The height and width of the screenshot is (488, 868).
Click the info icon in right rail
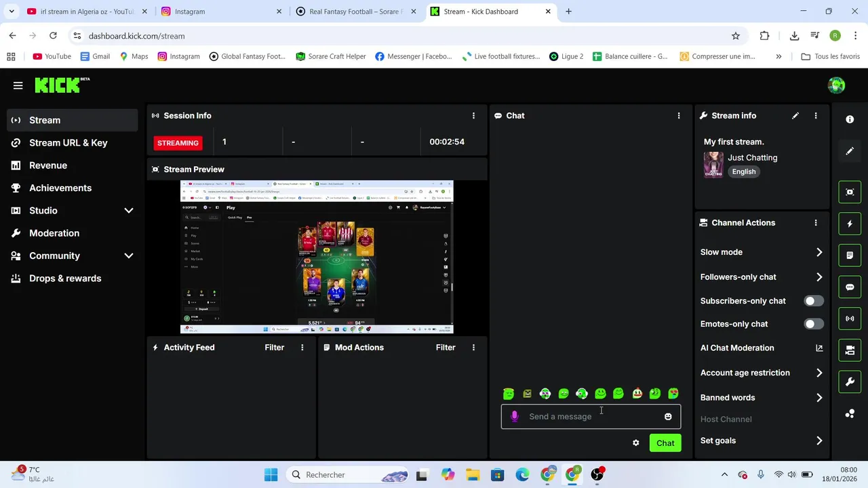point(850,119)
